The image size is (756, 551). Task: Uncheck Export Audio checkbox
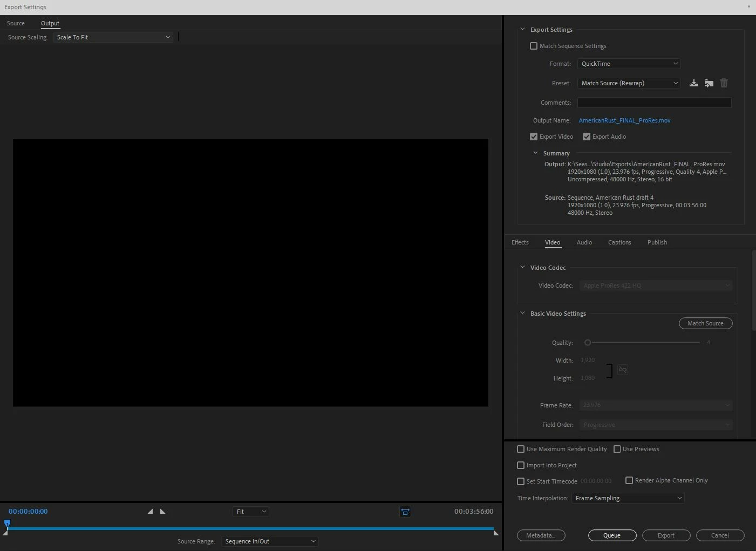[587, 137]
